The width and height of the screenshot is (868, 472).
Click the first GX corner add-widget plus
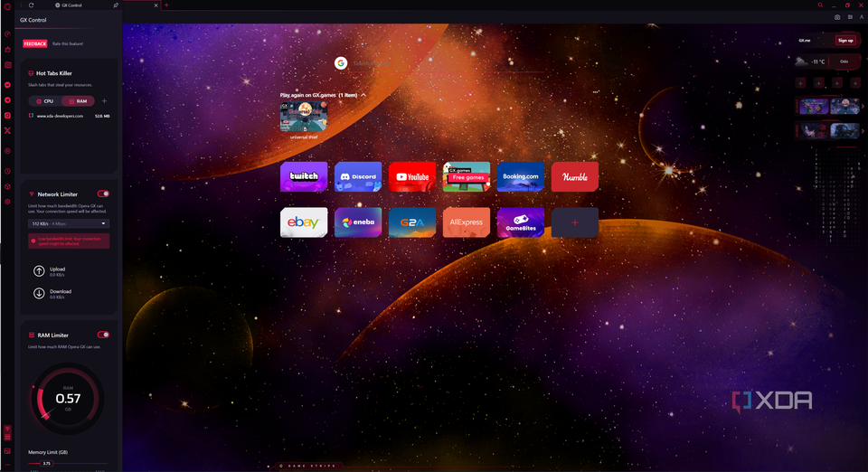[x=800, y=83]
